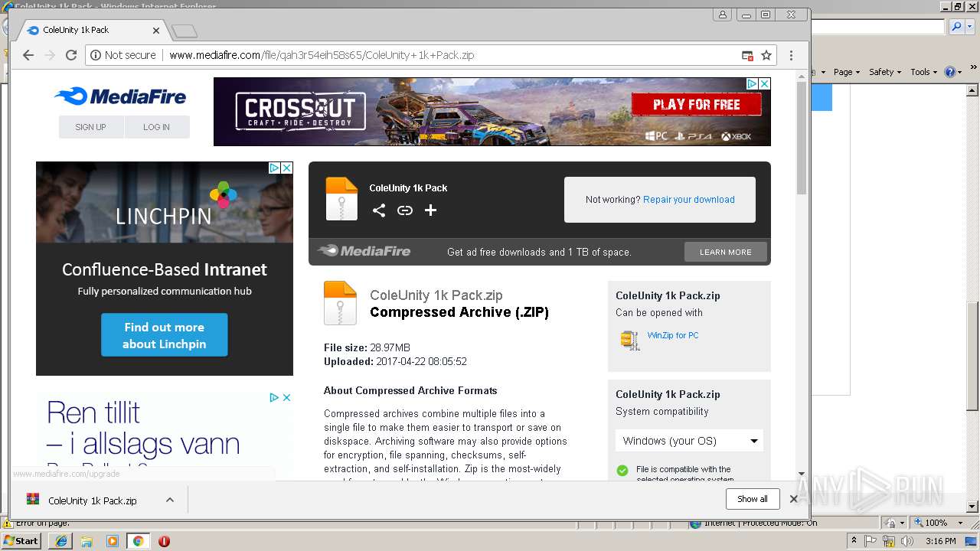Click the Error on page warning icon in IE
This screenshot has height=551, width=980.
pyautogui.click(x=8, y=523)
